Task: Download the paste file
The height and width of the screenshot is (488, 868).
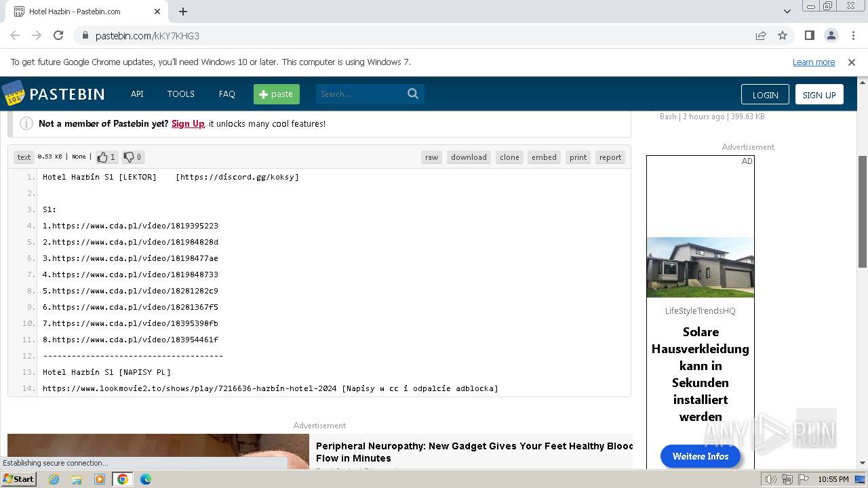Action: [x=469, y=157]
